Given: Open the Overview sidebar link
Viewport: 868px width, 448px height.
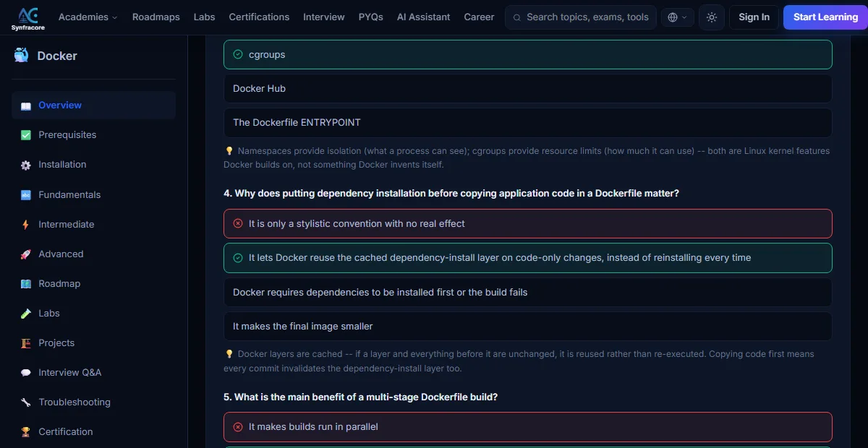Looking at the screenshot, I should click(93, 105).
